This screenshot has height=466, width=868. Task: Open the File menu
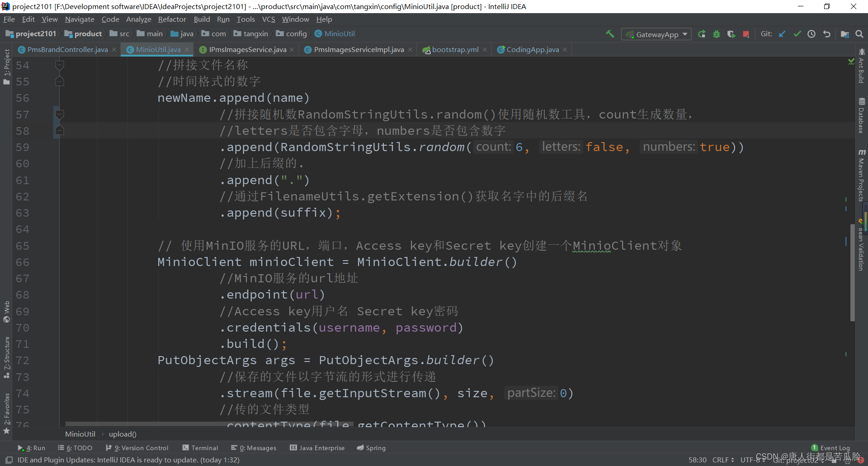tap(9, 19)
